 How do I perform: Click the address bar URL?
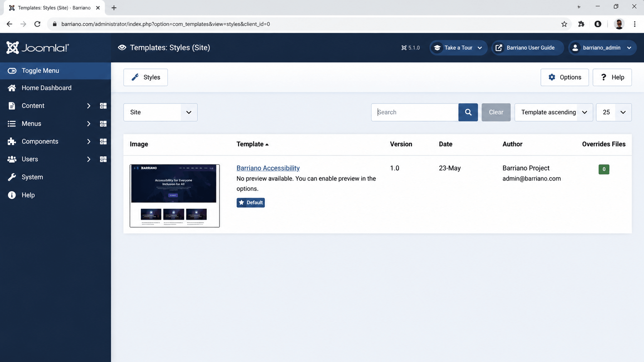166,24
